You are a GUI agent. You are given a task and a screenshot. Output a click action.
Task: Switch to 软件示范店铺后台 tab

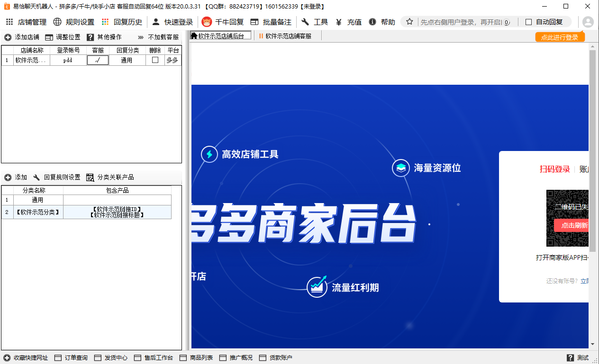pos(221,36)
